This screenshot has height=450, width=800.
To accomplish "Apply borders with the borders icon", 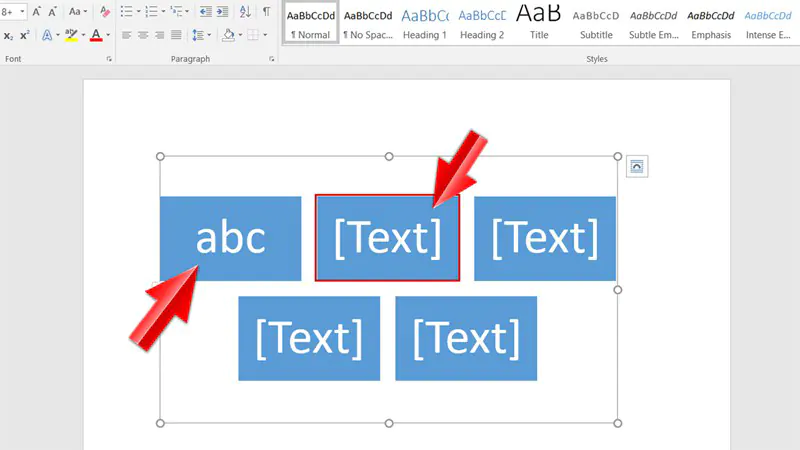I will [x=253, y=35].
